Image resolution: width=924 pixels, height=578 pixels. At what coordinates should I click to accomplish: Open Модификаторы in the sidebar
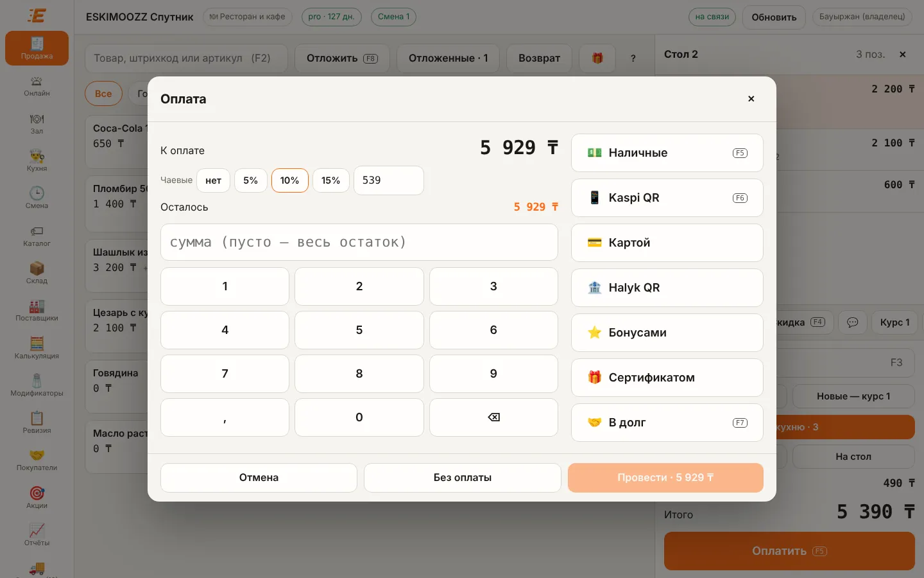tap(37, 386)
